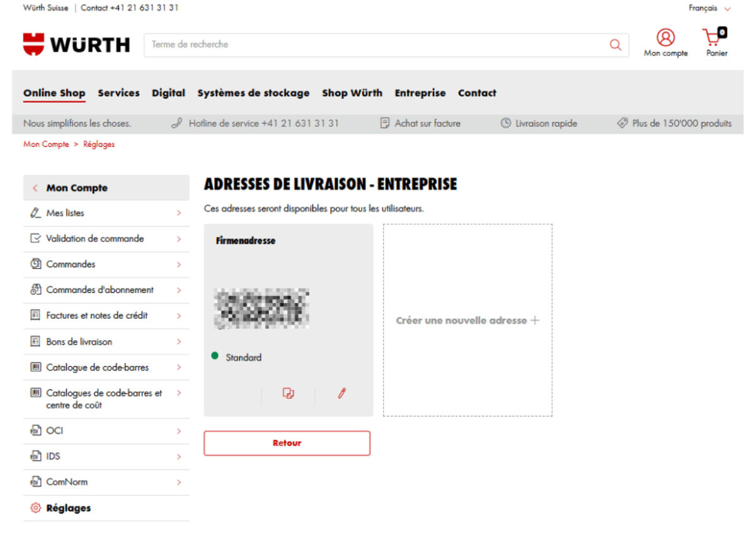Open the Contact menu item

pos(477,93)
